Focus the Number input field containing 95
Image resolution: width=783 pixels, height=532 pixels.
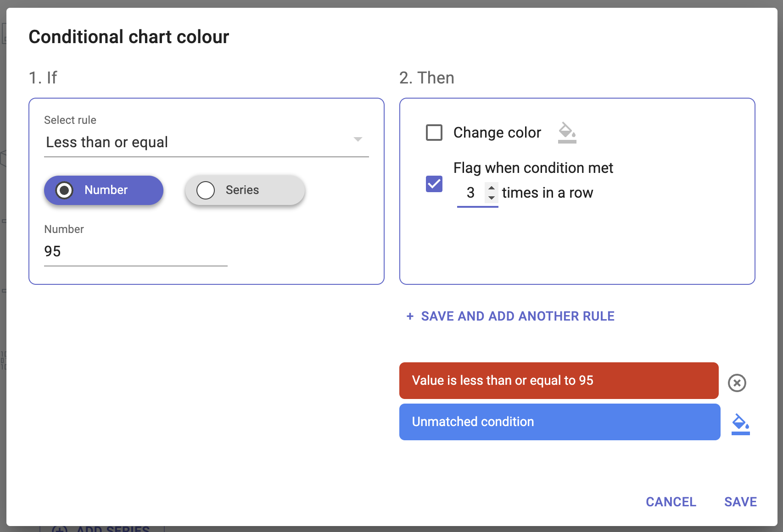click(x=135, y=251)
